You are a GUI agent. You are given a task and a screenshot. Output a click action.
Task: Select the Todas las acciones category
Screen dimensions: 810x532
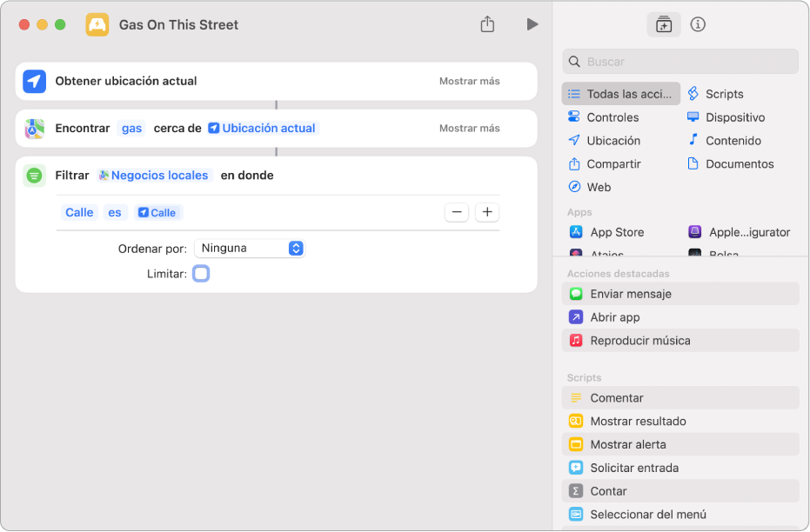tap(621, 94)
